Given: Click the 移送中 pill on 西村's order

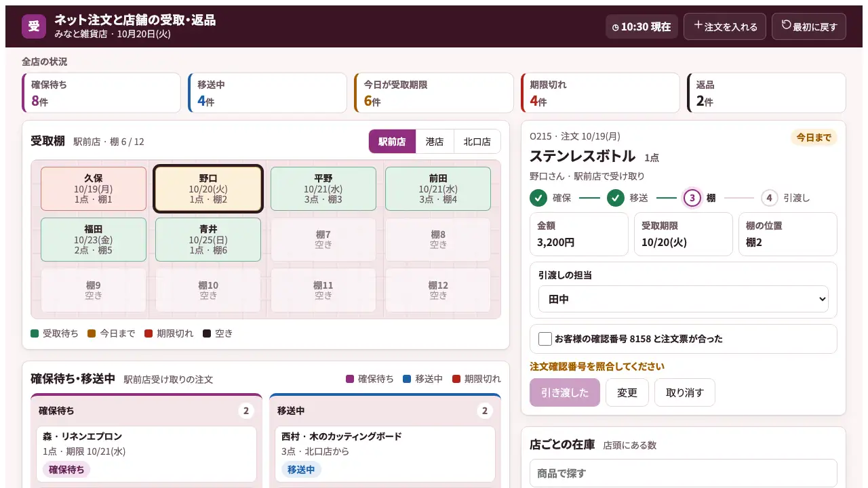Looking at the screenshot, I should (x=301, y=470).
